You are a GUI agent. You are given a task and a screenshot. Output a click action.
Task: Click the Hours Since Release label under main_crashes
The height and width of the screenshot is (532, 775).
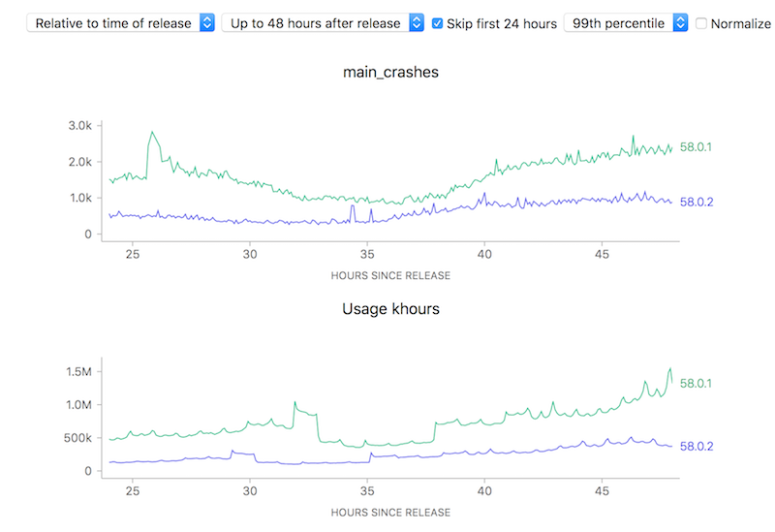tap(390, 275)
